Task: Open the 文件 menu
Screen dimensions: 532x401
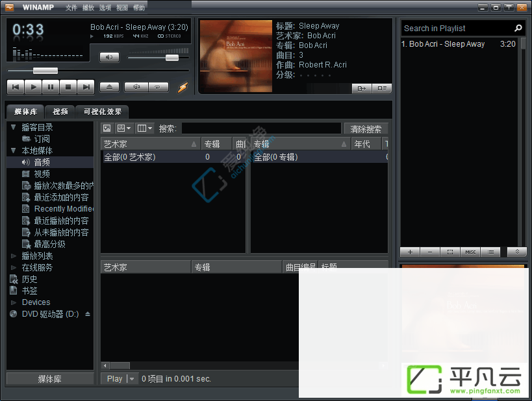Action: (71, 7)
